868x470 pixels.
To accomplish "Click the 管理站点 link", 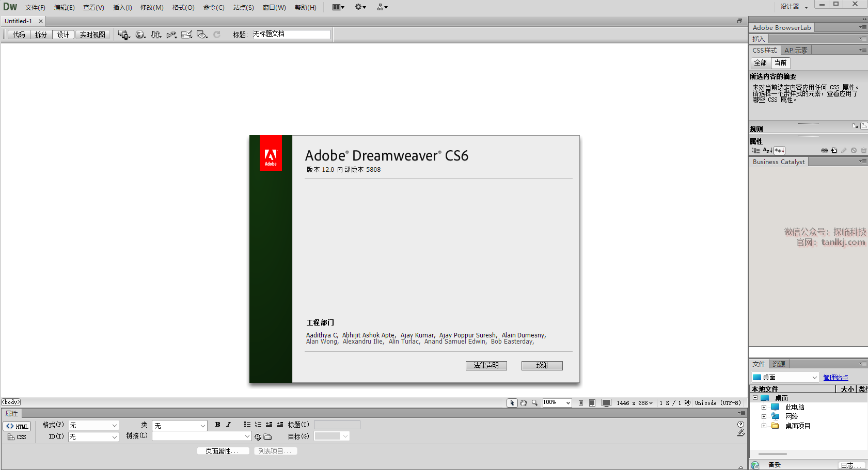I will click(835, 378).
